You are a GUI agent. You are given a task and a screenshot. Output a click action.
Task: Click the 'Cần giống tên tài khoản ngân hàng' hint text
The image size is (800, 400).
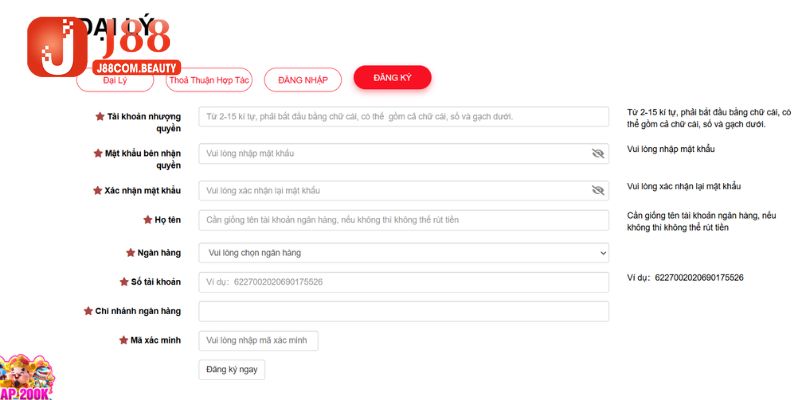(x=702, y=221)
